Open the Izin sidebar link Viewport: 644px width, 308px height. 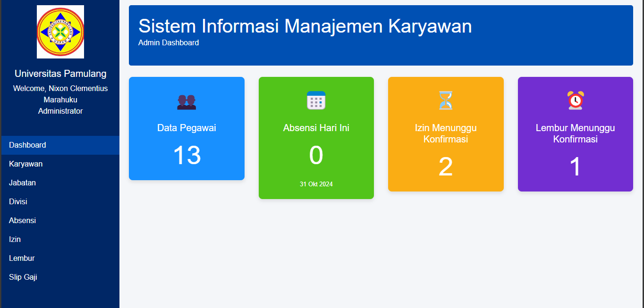pyautogui.click(x=15, y=240)
